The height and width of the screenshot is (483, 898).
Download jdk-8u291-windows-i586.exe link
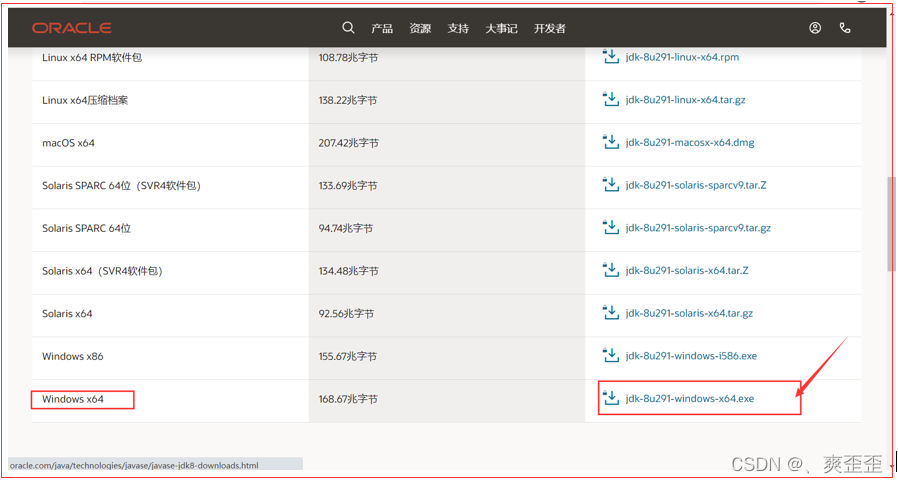pyautogui.click(x=691, y=356)
